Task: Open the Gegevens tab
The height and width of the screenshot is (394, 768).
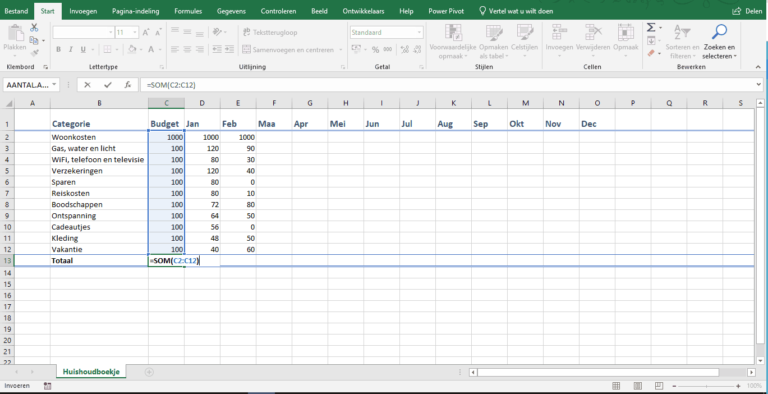Action: point(231,11)
